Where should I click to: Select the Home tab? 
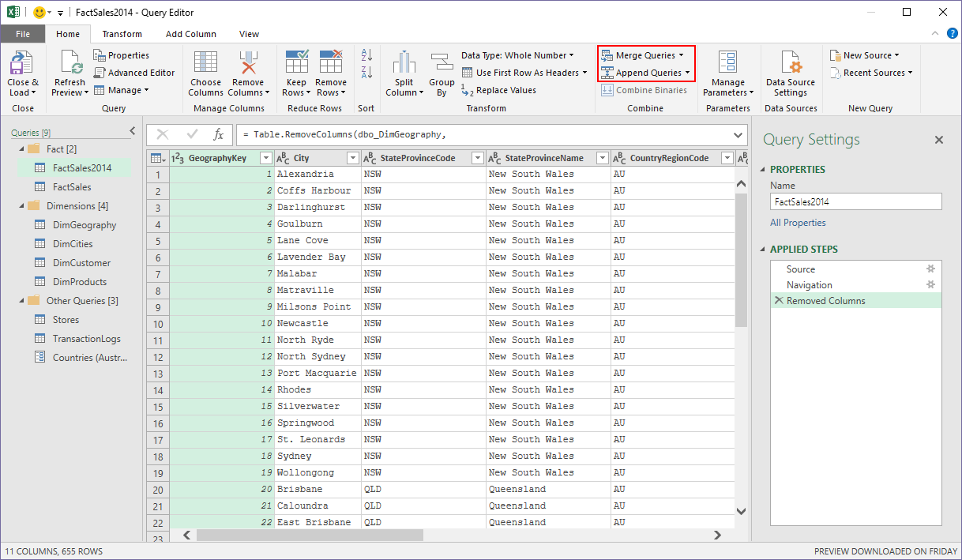click(68, 34)
